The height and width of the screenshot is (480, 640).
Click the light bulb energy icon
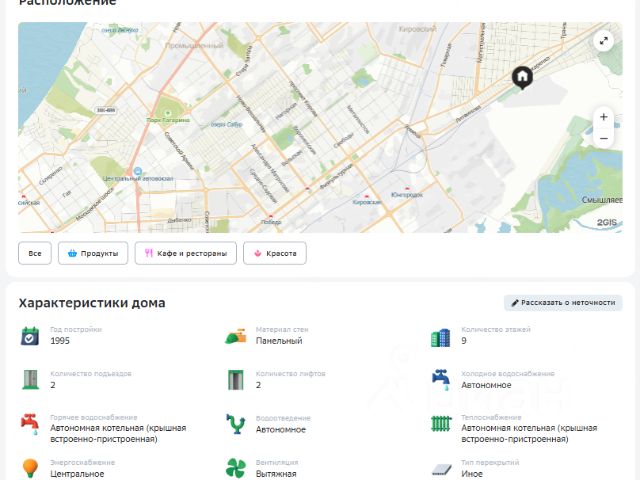pos(30,468)
